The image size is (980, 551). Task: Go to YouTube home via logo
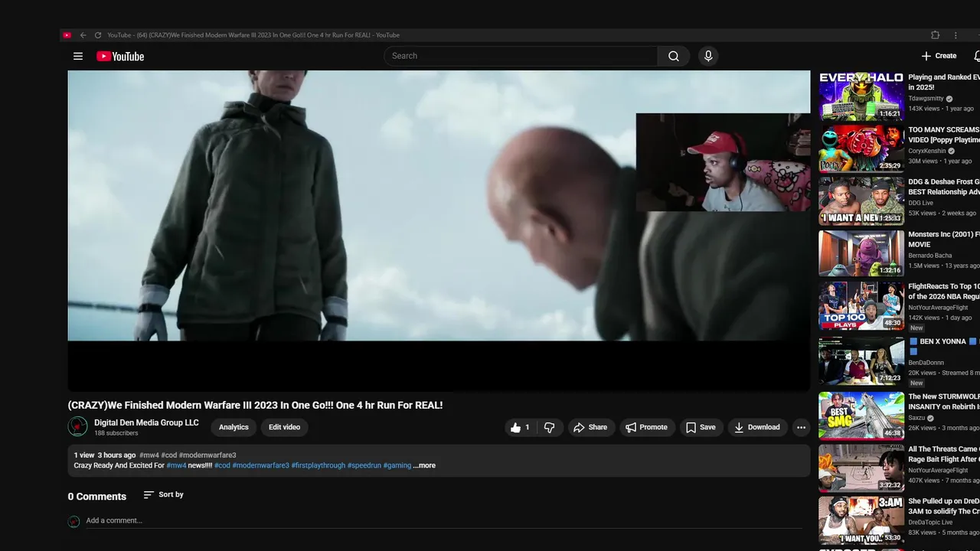pyautogui.click(x=120, y=56)
